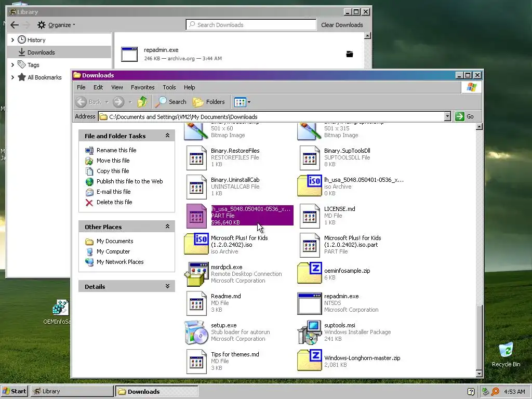532x399 pixels.
Task: Click Back arrow in Library window
Action: point(15,25)
